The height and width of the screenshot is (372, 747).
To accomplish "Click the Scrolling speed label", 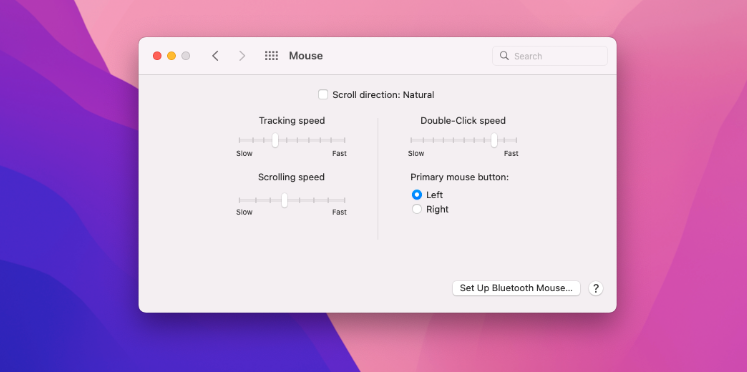I will click(291, 177).
